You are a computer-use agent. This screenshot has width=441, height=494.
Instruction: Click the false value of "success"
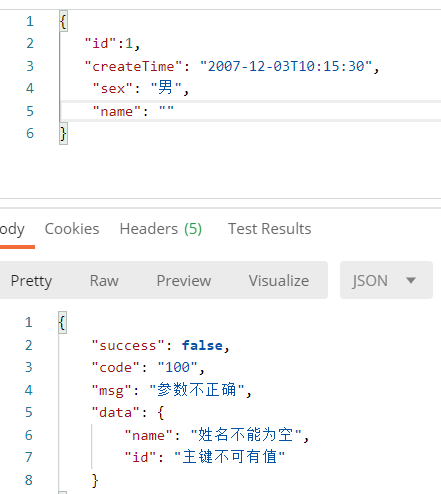pos(202,345)
